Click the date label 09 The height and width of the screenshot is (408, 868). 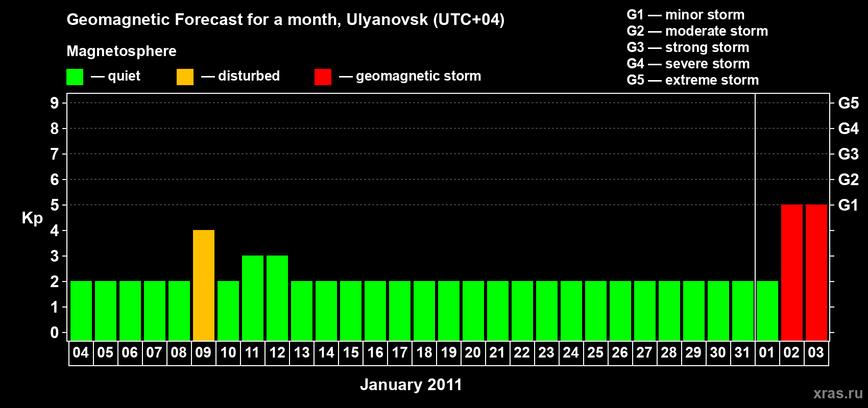pyautogui.click(x=203, y=353)
